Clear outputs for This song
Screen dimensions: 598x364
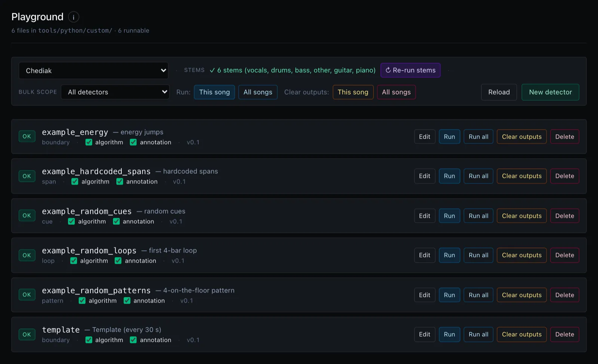pyautogui.click(x=353, y=92)
